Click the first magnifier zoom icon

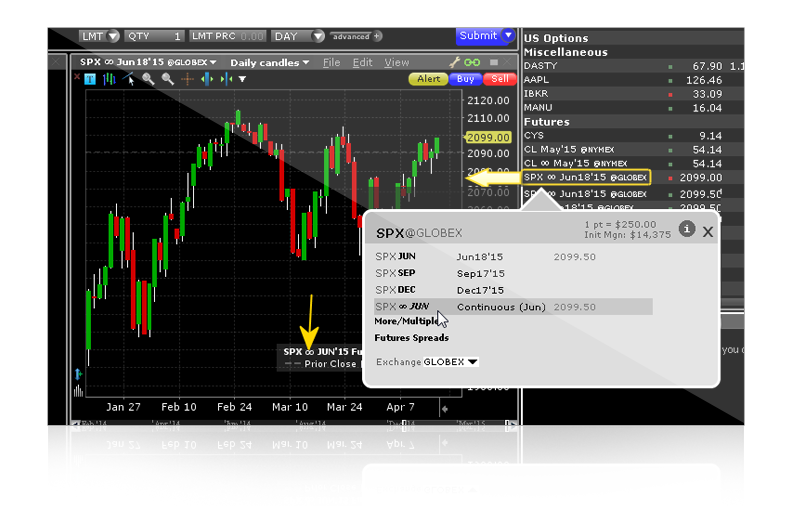[x=148, y=79]
